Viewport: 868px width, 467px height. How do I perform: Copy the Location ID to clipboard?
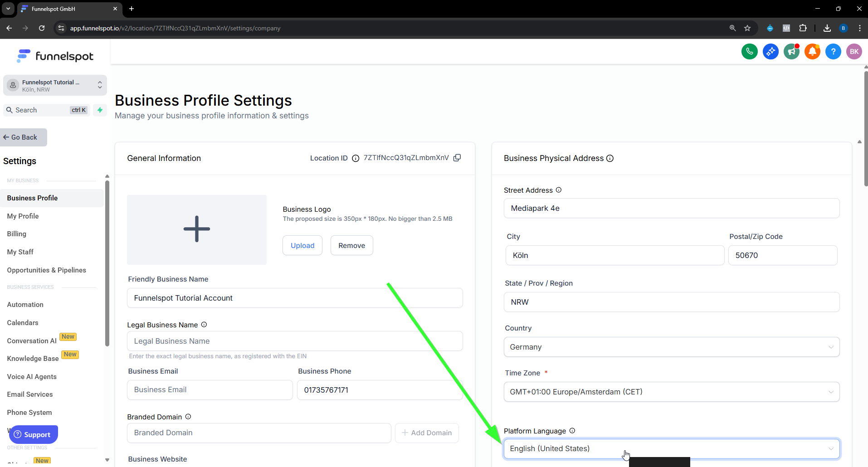(x=457, y=158)
